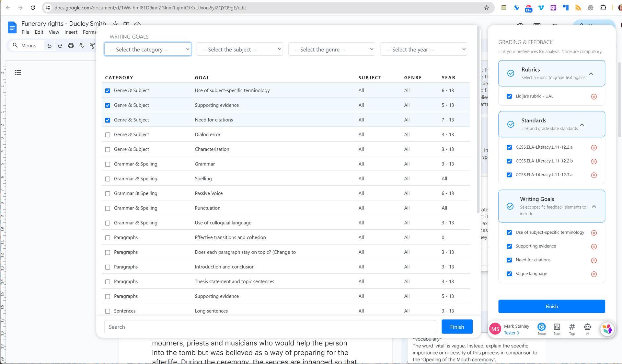Uncheck Need for citations table row
Image resolution: width=622 pixels, height=364 pixels.
click(108, 120)
